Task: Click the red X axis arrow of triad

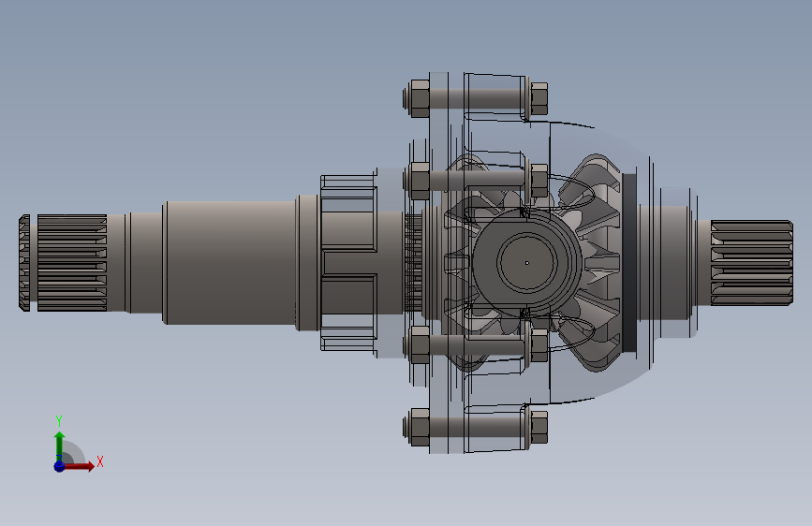Action: click(78, 466)
